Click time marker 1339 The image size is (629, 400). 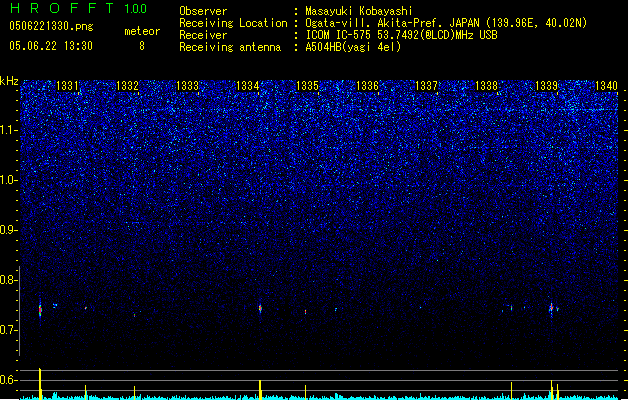[546, 85]
